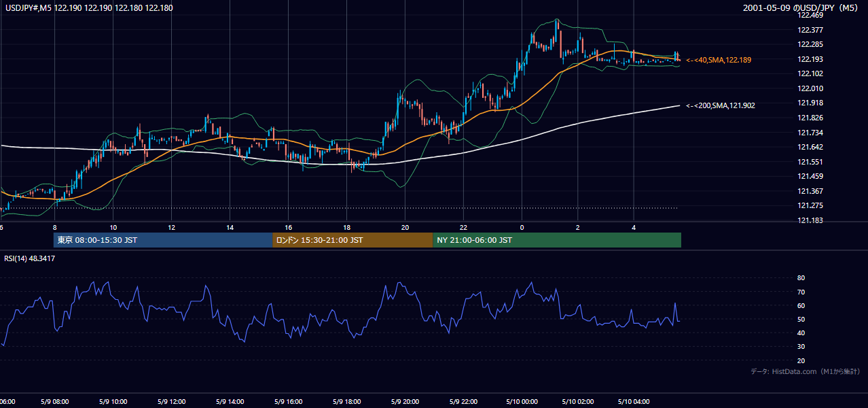The image size is (868, 408).
Task: Click the bottom time label 5/10 00:00
Action: pyautogui.click(x=522, y=401)
